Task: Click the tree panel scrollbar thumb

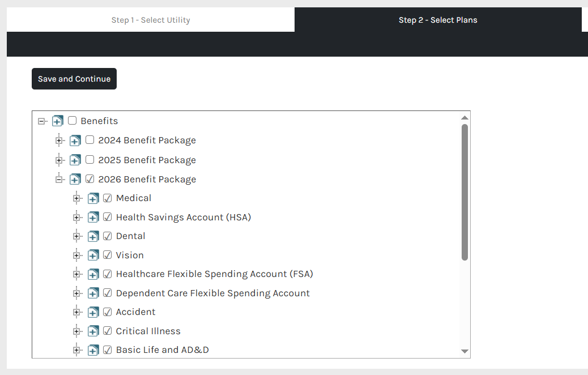Action: 465,192
